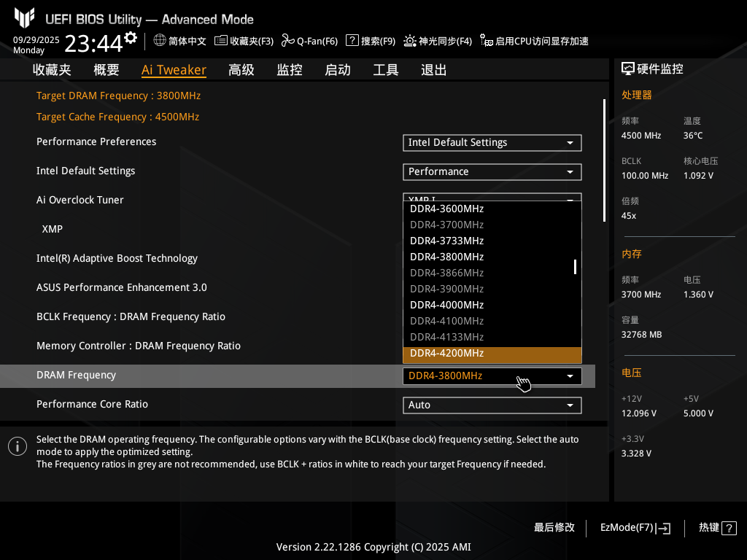The width and height of the screenshot is (747, 560).
Task: Switch to the Ai Tweaker tab
Action: click(x=174, y=70)
